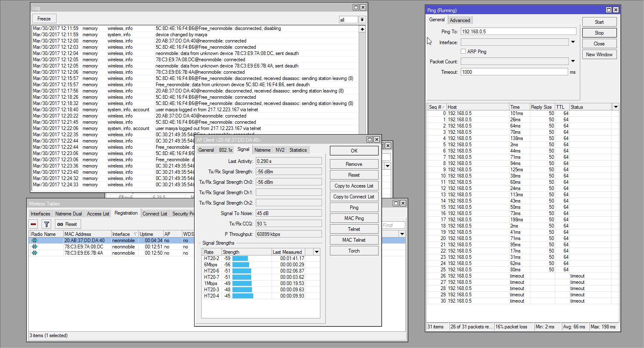Screen dimensions: 644x348
Task: Close the AP Client window
Action: click(x=377, y=140)
